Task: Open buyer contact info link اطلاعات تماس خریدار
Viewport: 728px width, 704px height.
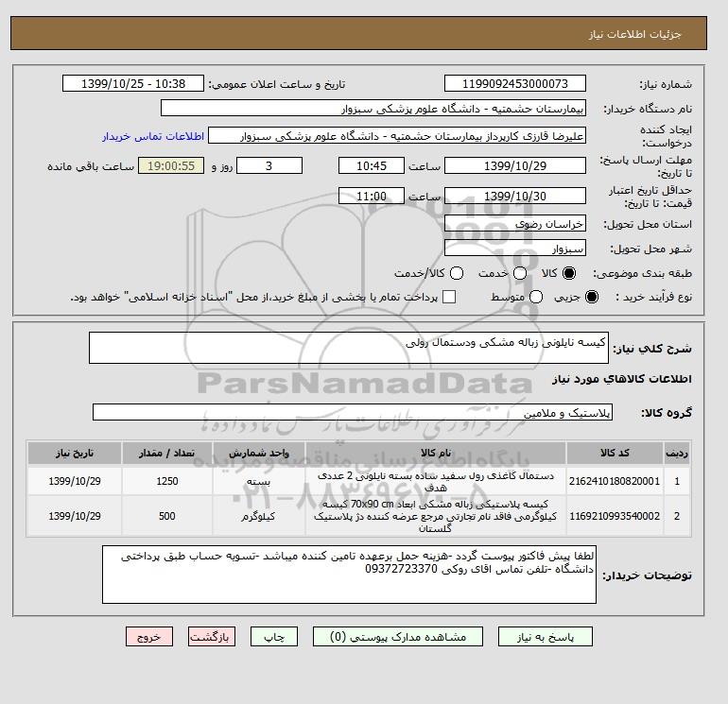Action: pyautogui.click(x=153, y=136)
